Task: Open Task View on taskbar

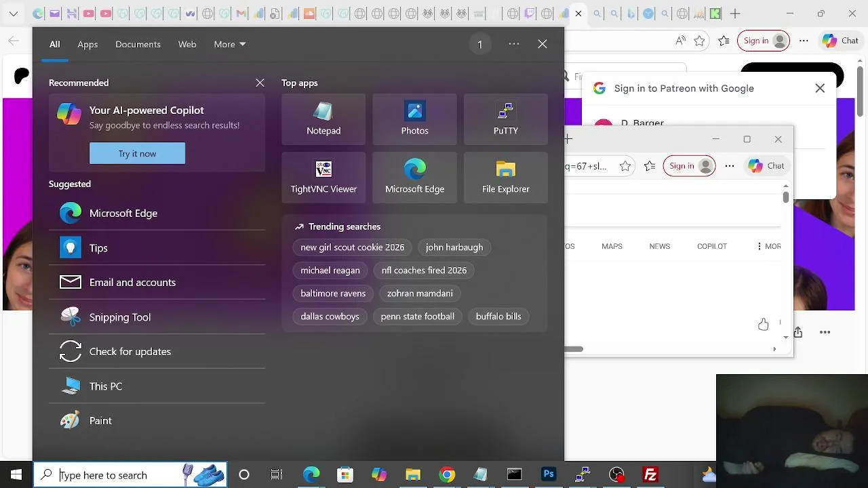Action: pyautogui.click(x=277, y=474)
